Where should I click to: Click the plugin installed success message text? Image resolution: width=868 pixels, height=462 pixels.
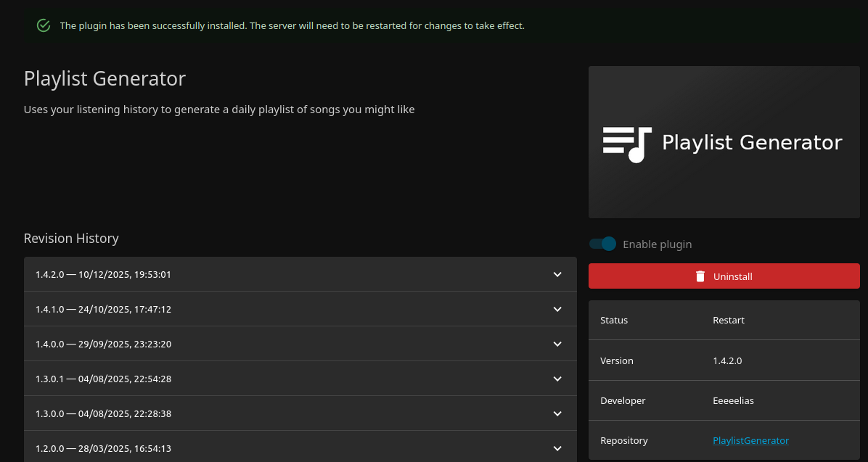click(292, 25)
